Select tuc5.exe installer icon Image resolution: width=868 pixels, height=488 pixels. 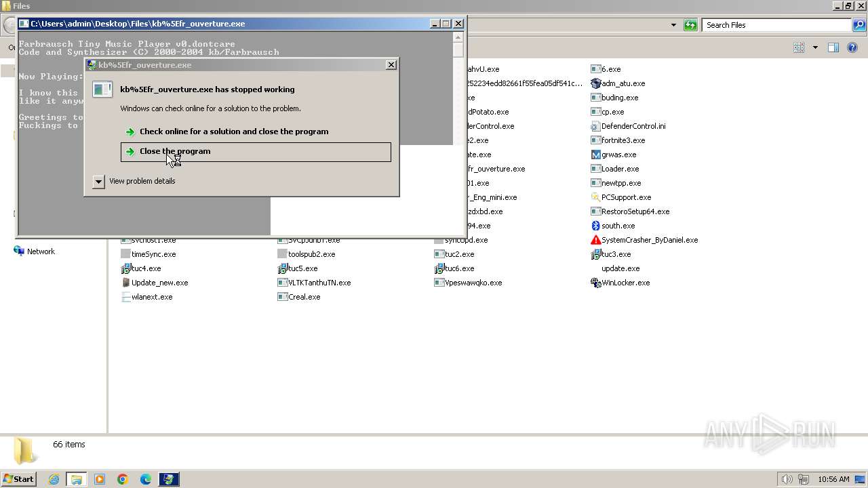click(x=283, y=268)
